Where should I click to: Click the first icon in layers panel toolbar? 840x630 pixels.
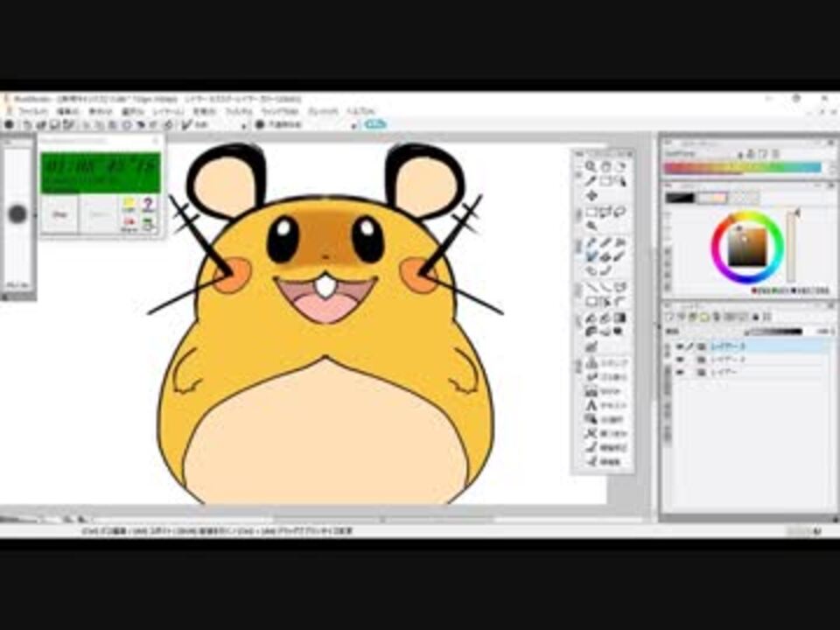point(669,317)
